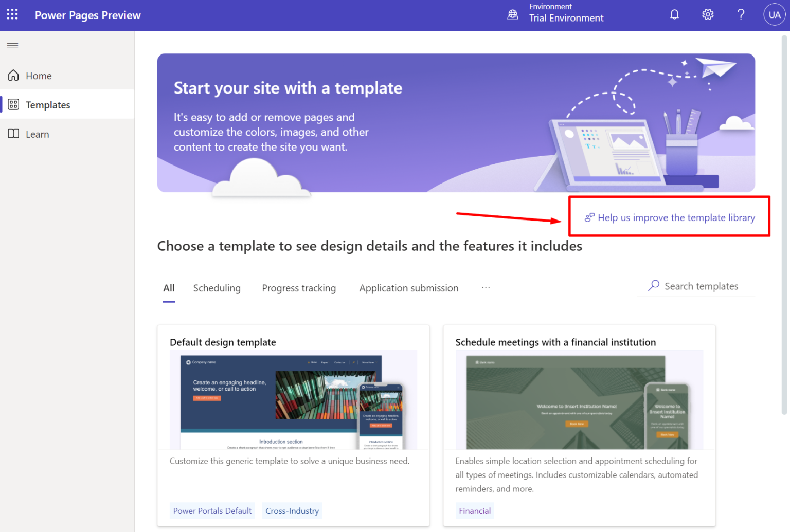
Task: Open the UA account avatar
Action: point(775,14)
